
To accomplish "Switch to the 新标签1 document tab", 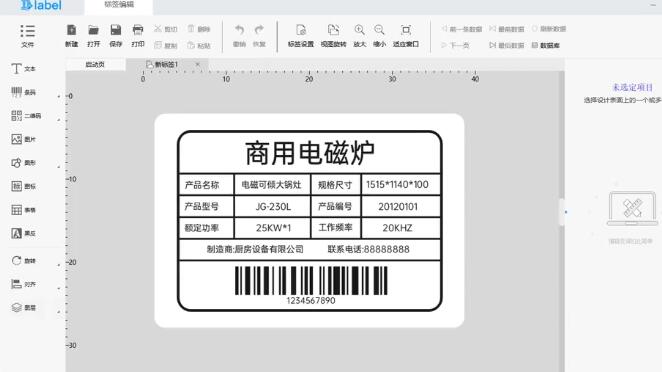I will click(x=167, y=65).
